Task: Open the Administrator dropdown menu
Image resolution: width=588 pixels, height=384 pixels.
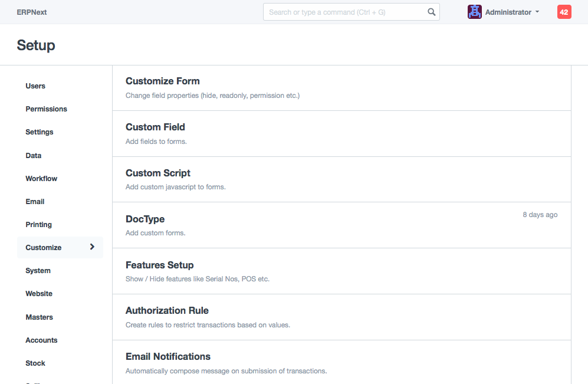Action: tap(513, 12)
